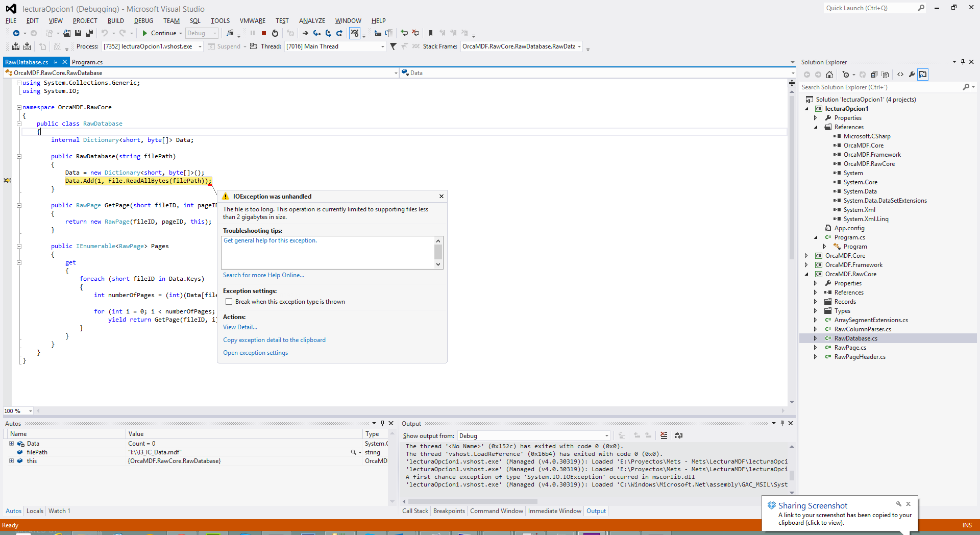980x535 pixels.
Task: Click the Step Over icon
Action: [x=328, y=33]
